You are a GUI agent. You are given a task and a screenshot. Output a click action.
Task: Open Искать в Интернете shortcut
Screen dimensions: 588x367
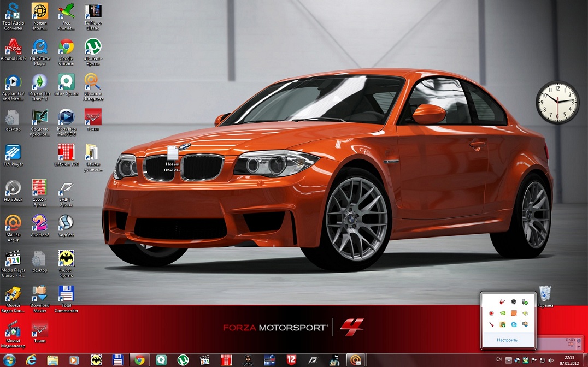[x=92, y=87]
